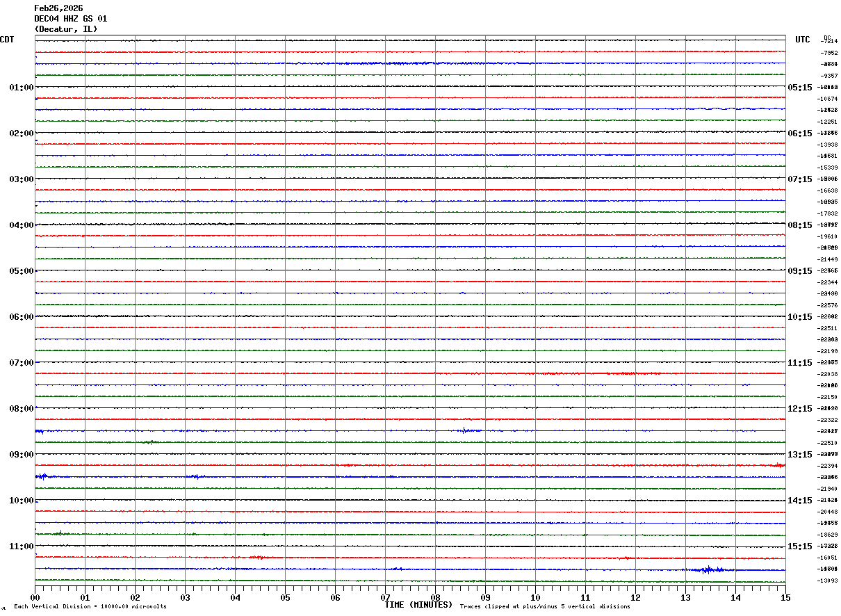Click the 09:15 UTC time label
Viewport: 841px width, 616px height.
799,270
